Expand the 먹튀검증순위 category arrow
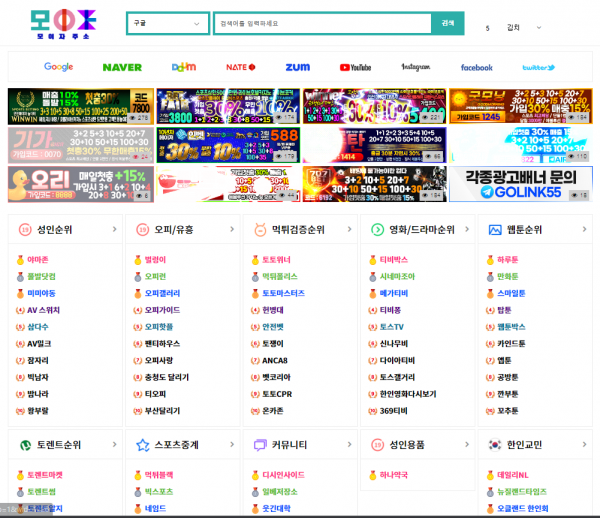 (349, 229)
